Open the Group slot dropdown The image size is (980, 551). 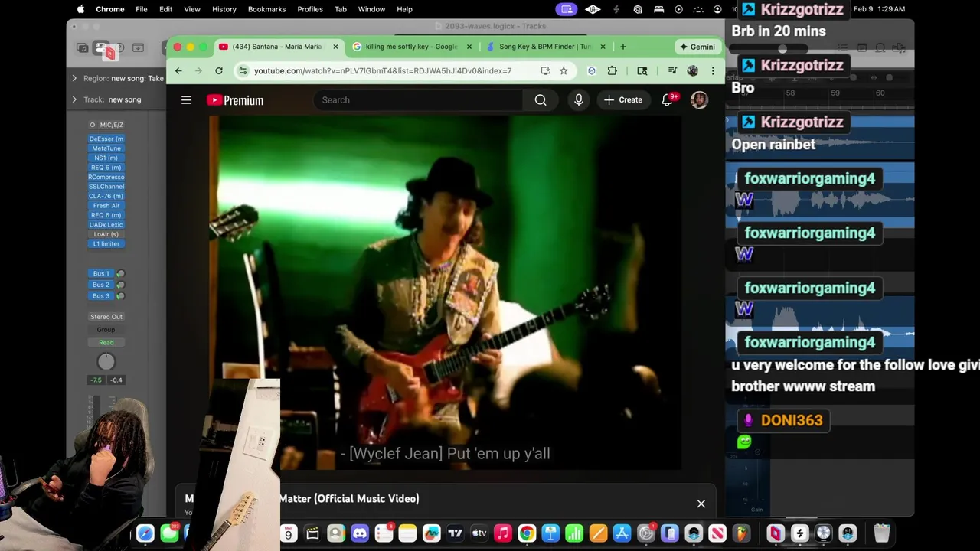point(106,330)
